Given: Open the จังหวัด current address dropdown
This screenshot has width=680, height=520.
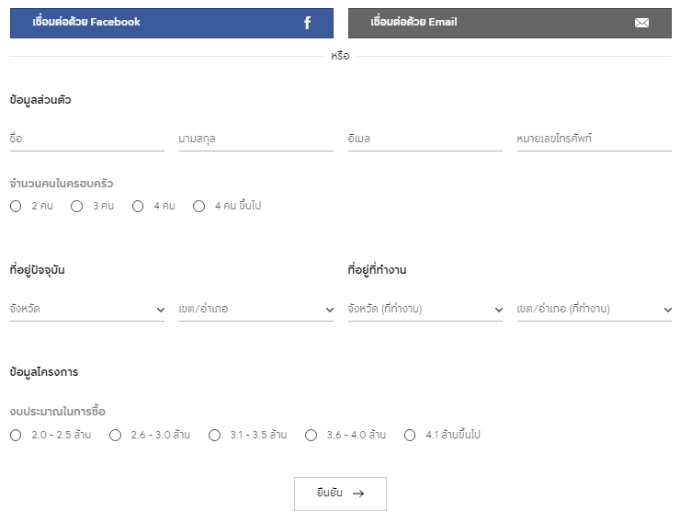Looking at the screenshot, I should (x=87, y=309).
